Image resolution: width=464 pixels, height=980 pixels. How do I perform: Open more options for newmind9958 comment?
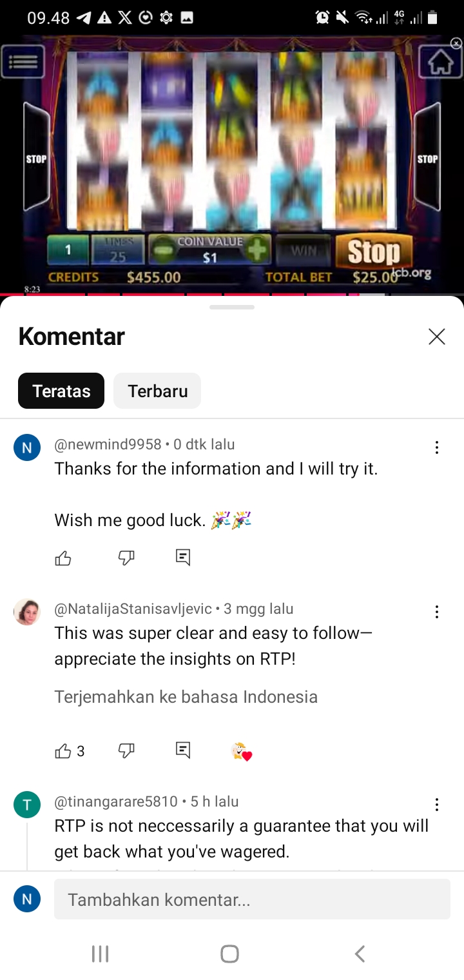click(x=437, y=447)
